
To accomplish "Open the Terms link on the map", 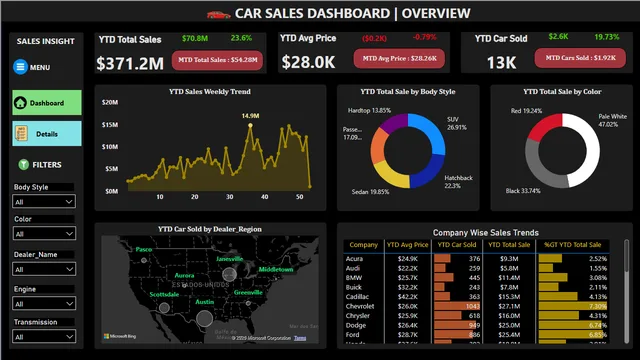I will tap(300, 338).
